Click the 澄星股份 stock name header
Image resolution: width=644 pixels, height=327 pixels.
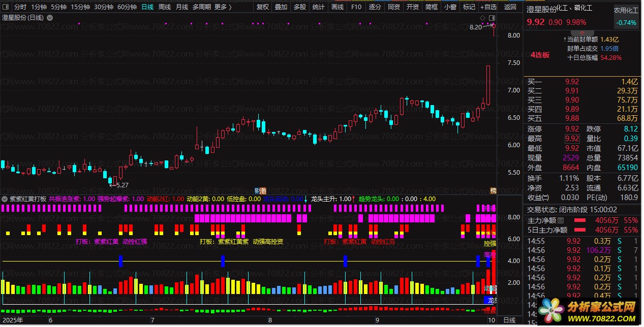point(542,9)
